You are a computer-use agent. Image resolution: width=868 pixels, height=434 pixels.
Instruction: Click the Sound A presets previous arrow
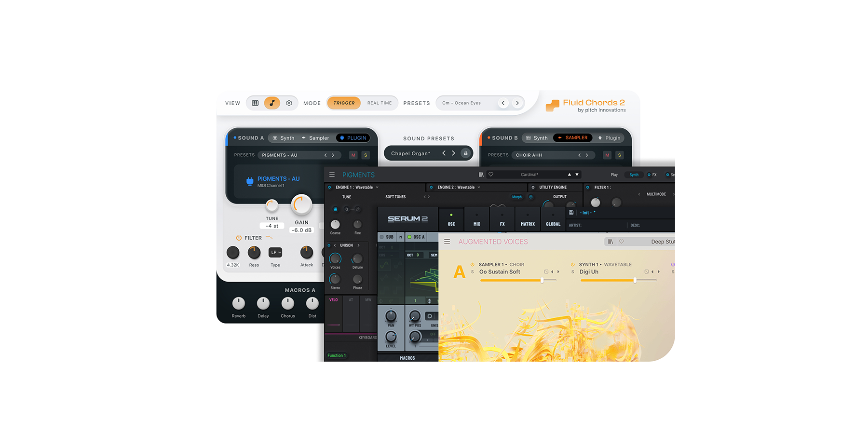[325, 155]
